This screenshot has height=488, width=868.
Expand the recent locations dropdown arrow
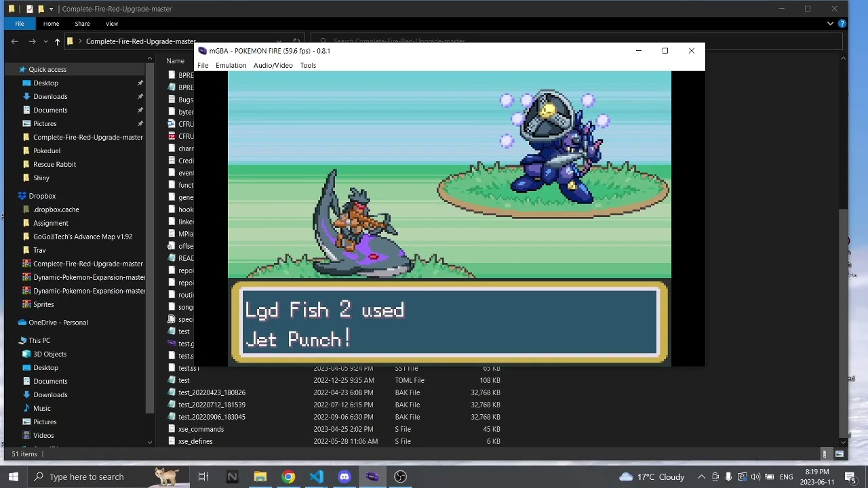tap(44, 41)
